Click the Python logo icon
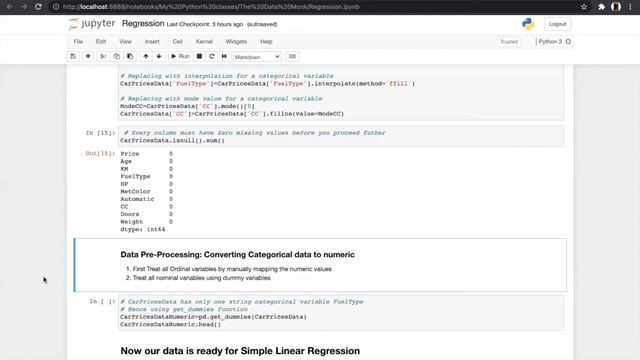 [x=528, y=24]
